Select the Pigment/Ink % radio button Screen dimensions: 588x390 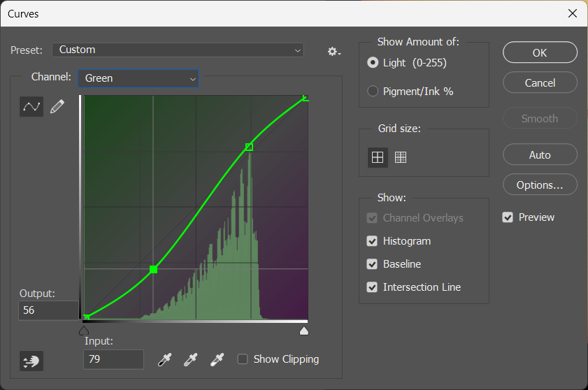point(373,91)
